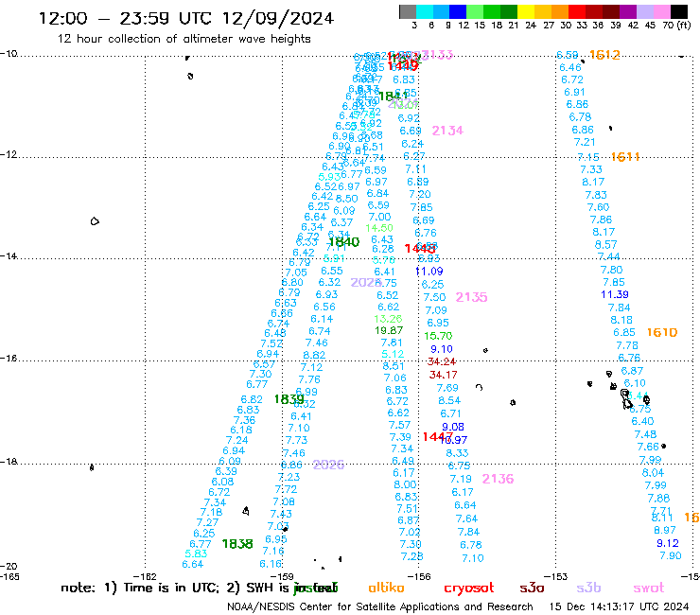
Task: Click the 'altika' legend label
Action: 386,588
